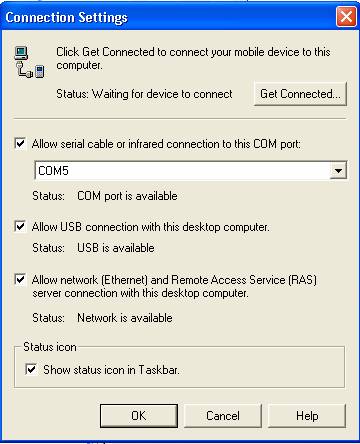
Task: Click the Cancel button
Action: tap(223, 416)
